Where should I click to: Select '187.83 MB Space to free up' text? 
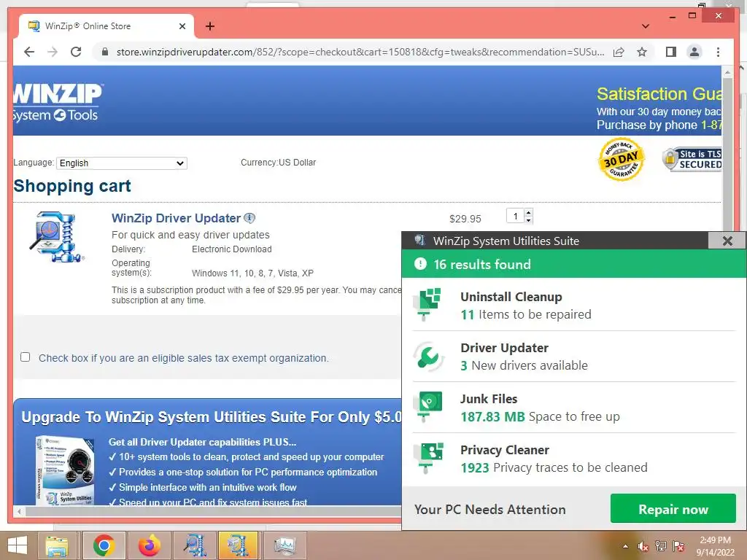540,416
